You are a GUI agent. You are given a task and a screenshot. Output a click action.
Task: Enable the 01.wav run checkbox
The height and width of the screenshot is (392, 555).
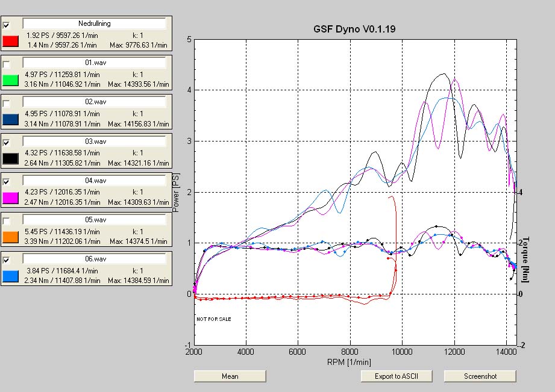[x=7, y=64]
